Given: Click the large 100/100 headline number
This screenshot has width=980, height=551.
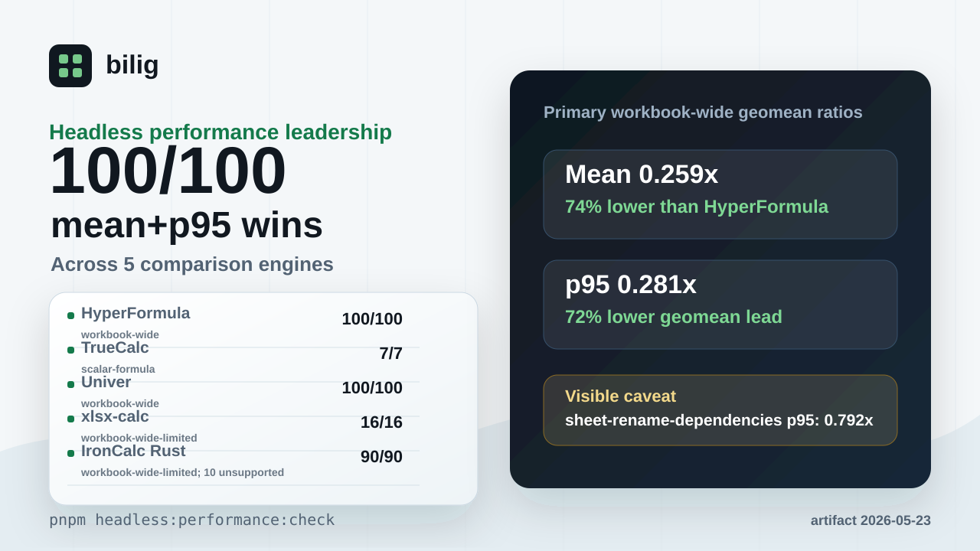Looking at the screenshot, I should (x=168, y=171).
